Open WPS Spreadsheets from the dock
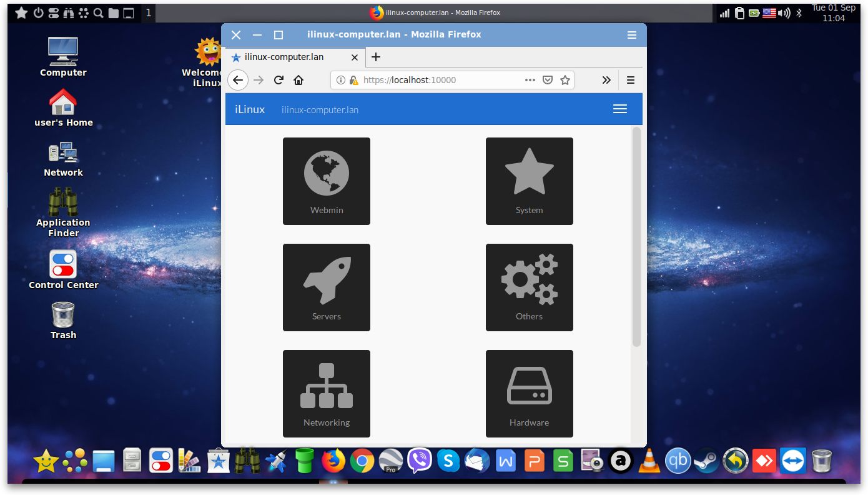Viewport: 868px width, 495px height. 563,461
